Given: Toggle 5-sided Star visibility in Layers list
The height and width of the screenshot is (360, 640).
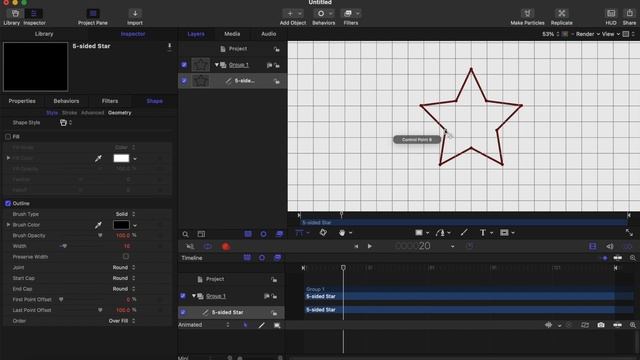Looking at the screenshot, I should pyautogui.click(x=184, y=81).
